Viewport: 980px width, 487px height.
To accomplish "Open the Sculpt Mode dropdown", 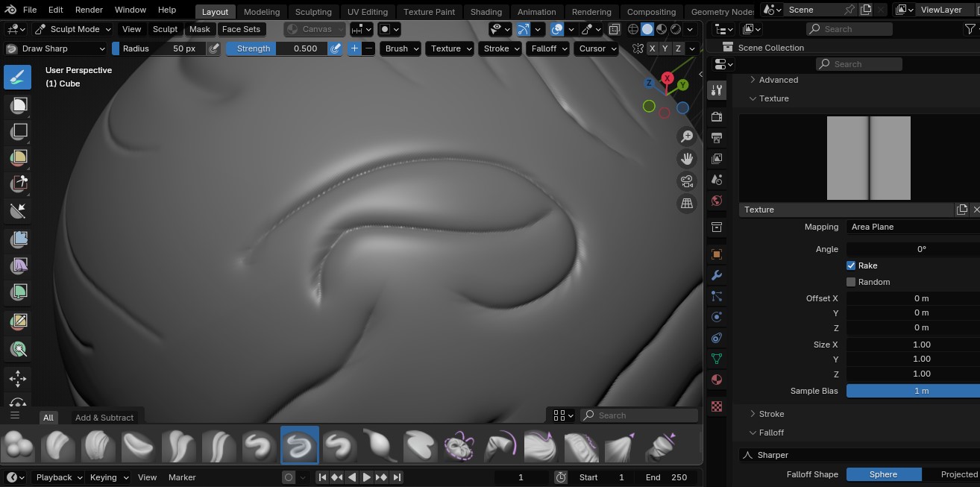I will (72, 29).
